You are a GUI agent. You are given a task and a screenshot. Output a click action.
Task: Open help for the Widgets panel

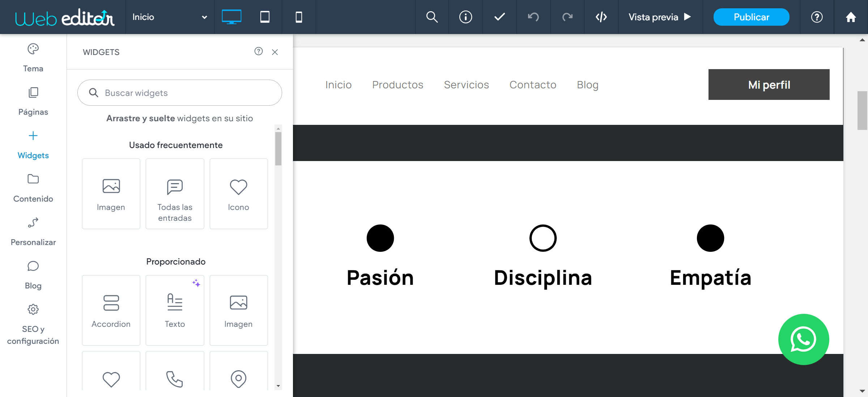(258, 51)
